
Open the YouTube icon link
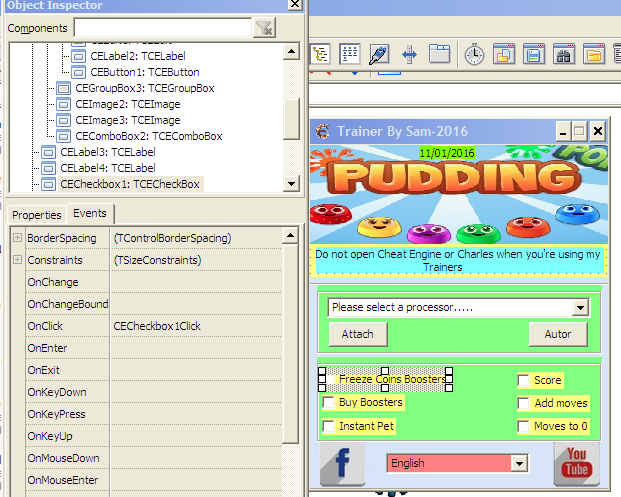tap(576, 464)
